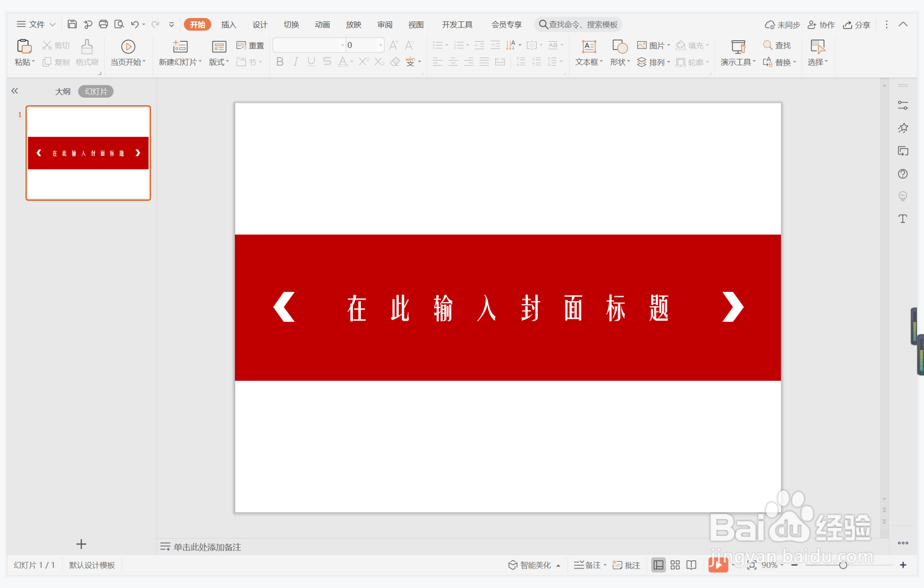
Task: Click the zoom slider handle
Action: (843, 565)
